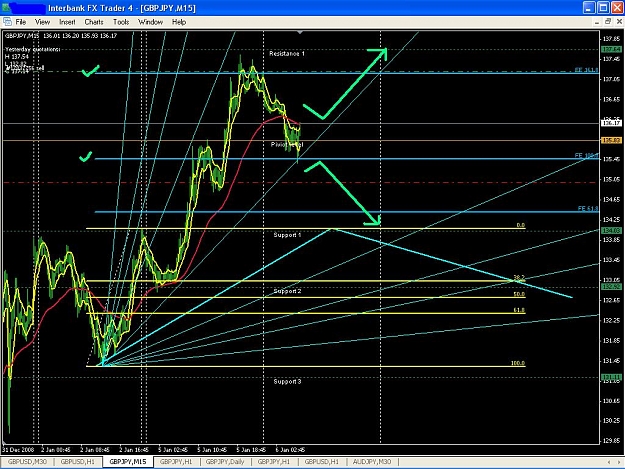The width and height of the screenshot is (625, 469).
Task: Click the 137.85 price scale value
Action: pos(611,39)
